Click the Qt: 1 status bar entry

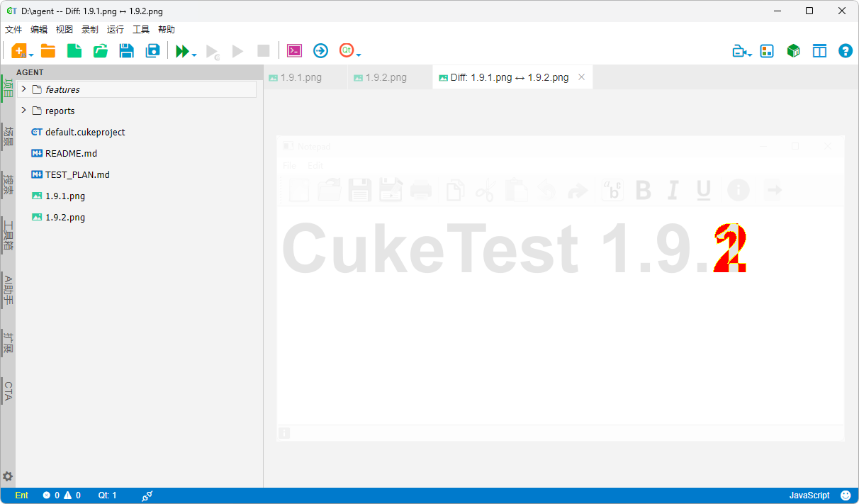tap(108, 495)
